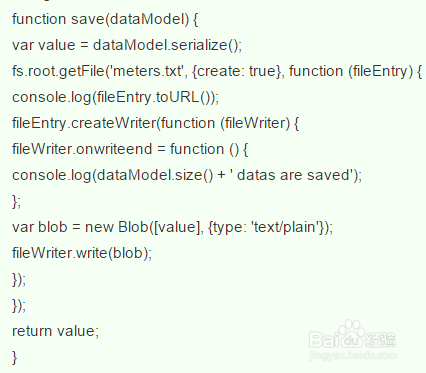Click the '{create: true}' option text
Viewport: 426px width, 373px height.
click(x=237, y=71)
